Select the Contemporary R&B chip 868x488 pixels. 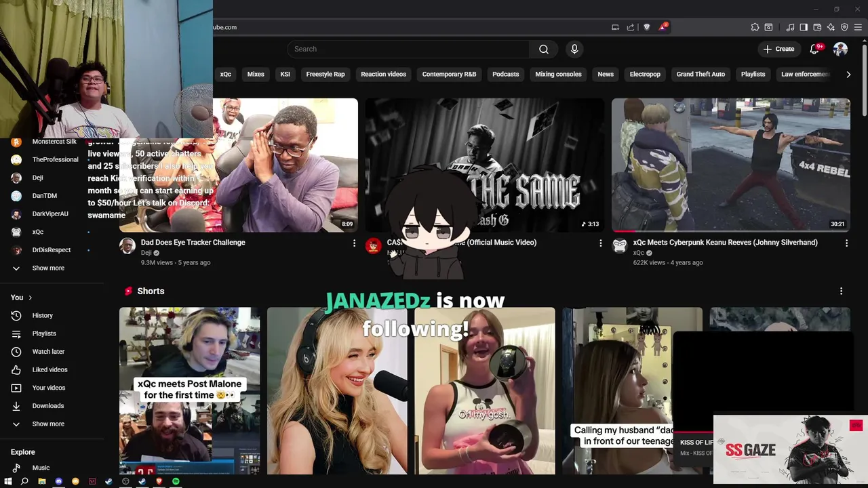[x=449, y=74]
